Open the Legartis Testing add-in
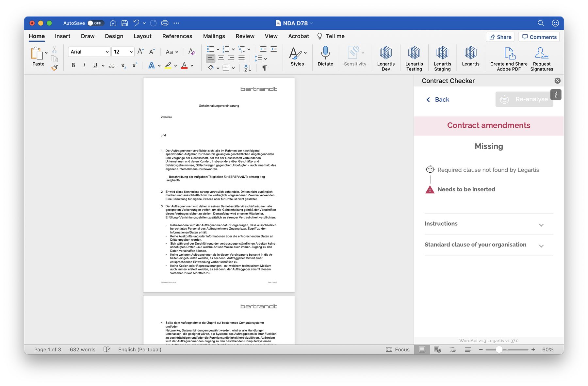588x386 pixels. tap(414, 58)
